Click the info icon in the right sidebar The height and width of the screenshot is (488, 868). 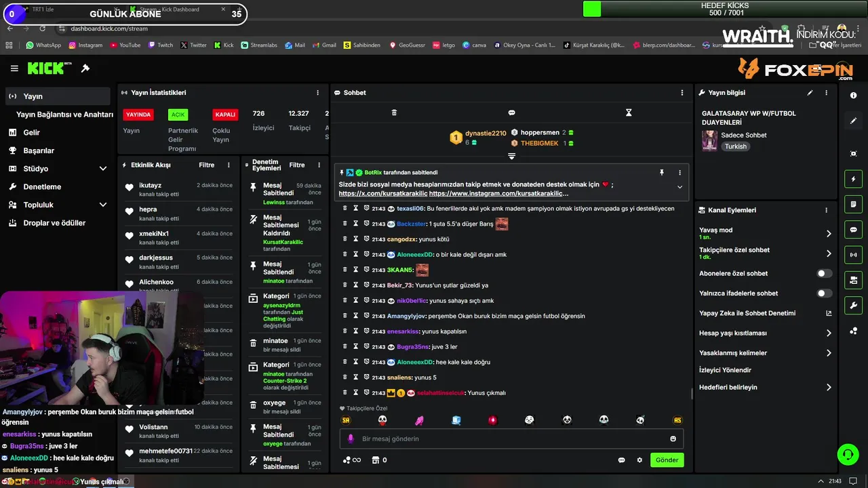click(853, 96)
